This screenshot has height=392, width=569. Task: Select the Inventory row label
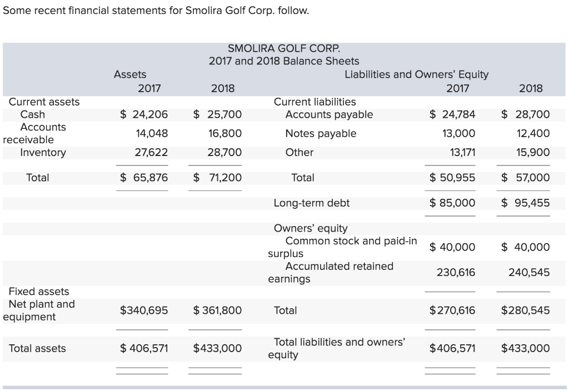point(36,153)
